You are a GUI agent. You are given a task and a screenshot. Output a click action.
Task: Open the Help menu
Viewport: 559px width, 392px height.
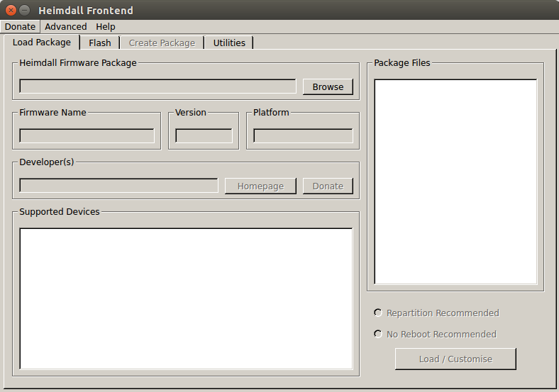coord(106,27)
